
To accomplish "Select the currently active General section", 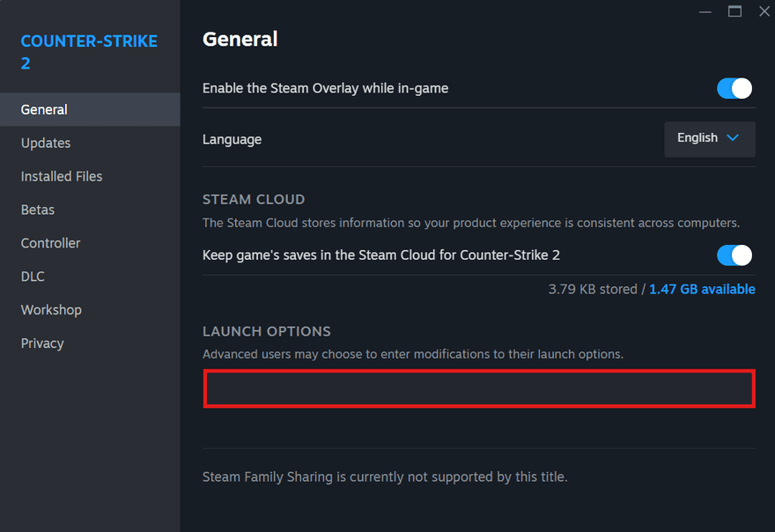I will pyautogui.click(x=43, y=109).
